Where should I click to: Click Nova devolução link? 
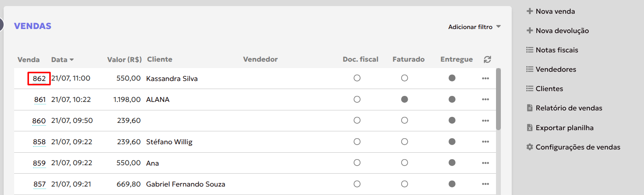click(562, 31)
